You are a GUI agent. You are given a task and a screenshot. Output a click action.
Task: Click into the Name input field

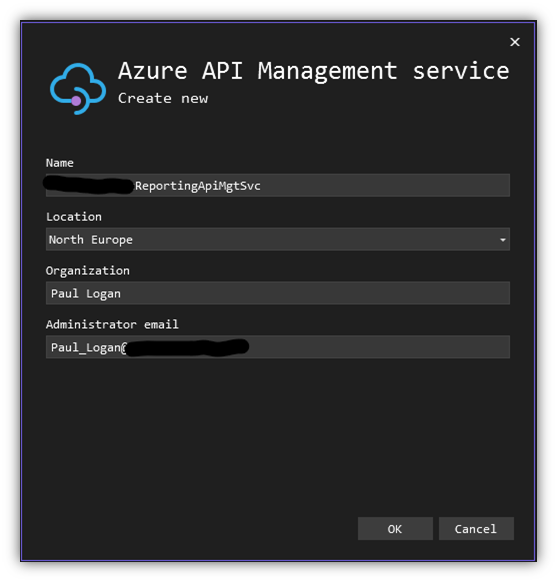[x=278, y=186]
